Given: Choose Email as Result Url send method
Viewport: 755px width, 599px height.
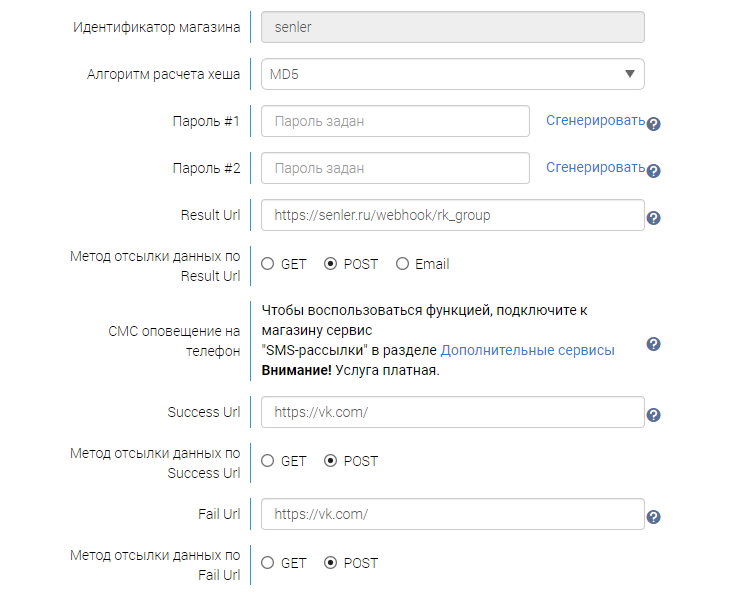Looking at the screenshot, I should [x=403, y=264].
